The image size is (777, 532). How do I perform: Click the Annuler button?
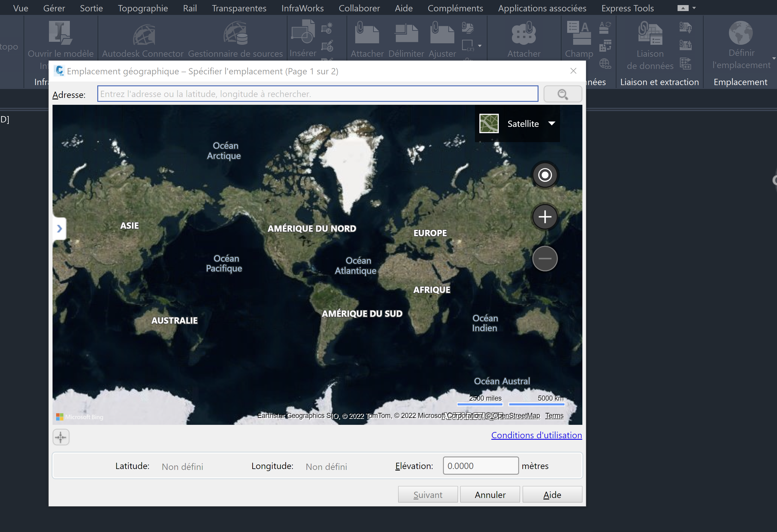[x=490, y=495]
